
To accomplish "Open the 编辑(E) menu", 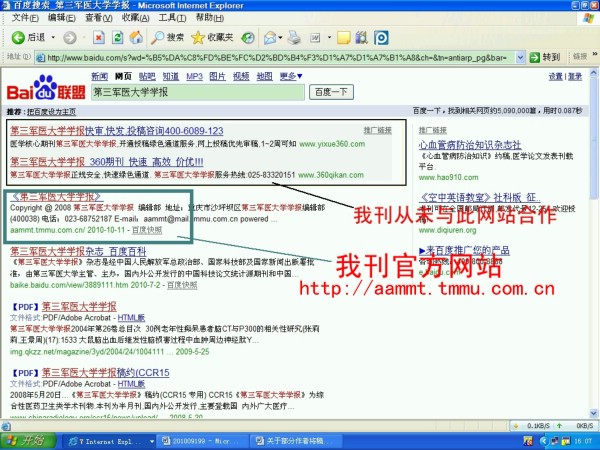I will pos(62,18).
